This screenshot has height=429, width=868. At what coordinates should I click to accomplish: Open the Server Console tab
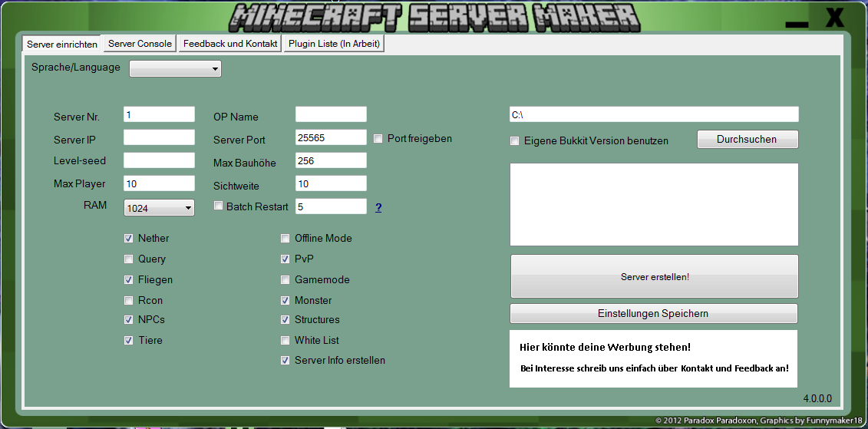coord(140,44)
